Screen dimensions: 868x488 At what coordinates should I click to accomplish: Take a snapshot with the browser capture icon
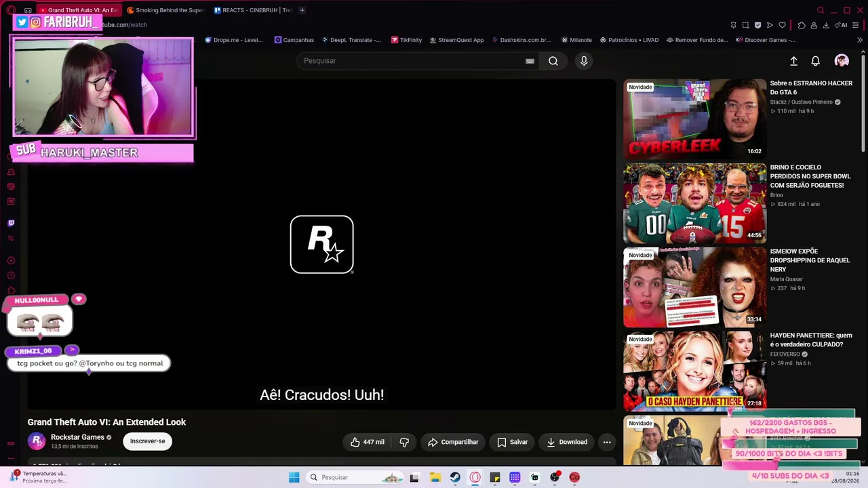745,25
